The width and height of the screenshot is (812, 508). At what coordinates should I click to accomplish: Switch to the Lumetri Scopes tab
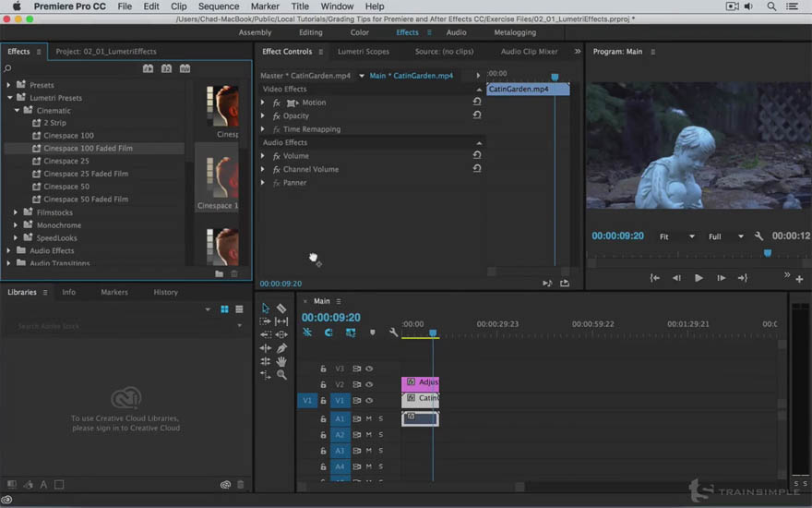click(363, 52)
